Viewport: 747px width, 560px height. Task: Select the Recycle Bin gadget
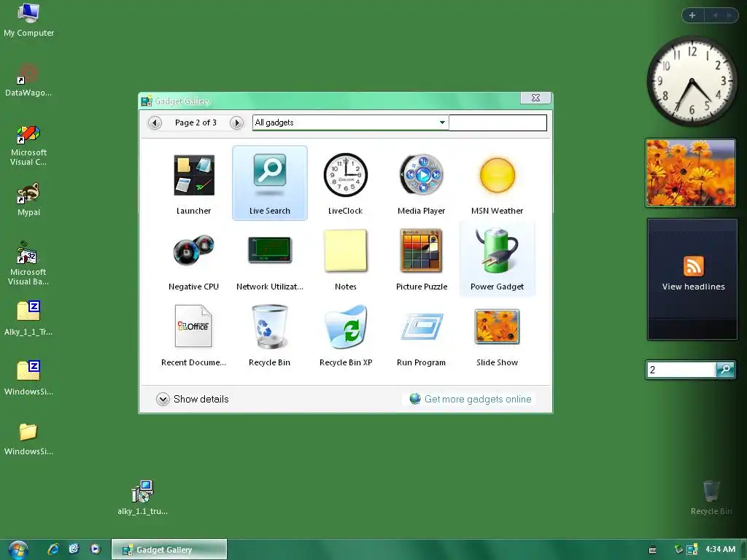269,326
